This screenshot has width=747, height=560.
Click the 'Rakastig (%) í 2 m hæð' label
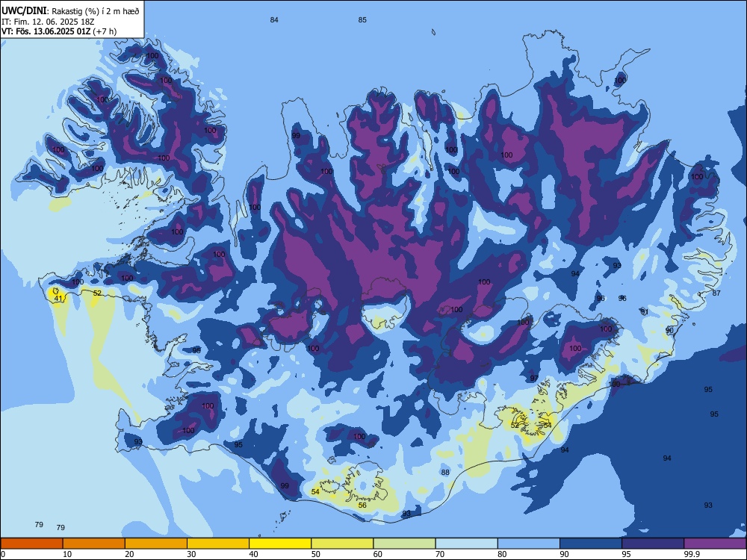click(x=96, y=10)
